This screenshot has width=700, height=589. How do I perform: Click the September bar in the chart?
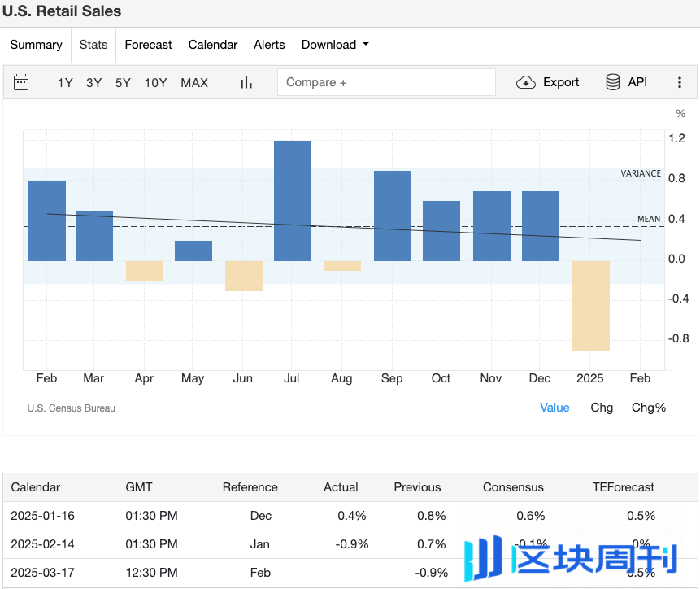tap(393, 216)
